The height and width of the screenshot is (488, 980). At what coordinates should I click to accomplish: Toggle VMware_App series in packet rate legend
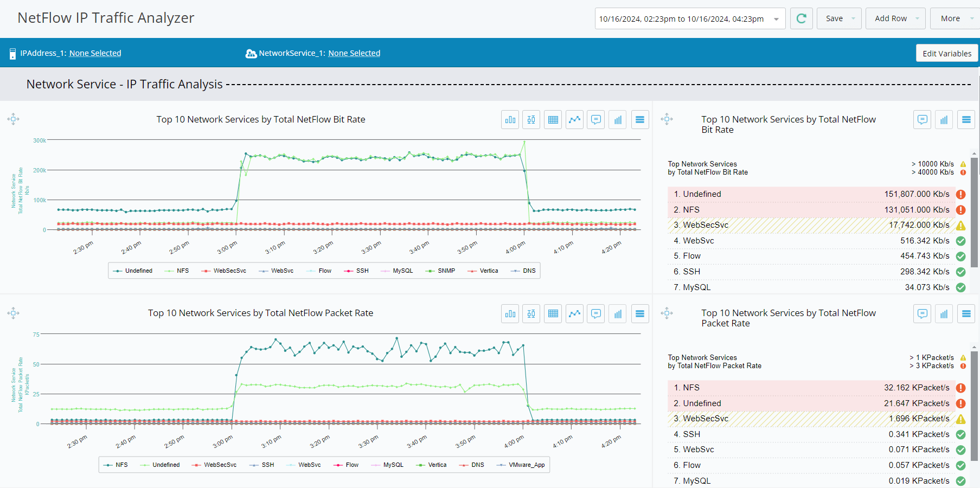[521, 465]
